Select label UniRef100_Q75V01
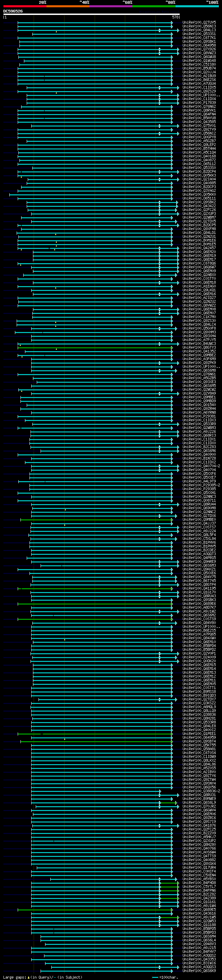222x980 pixels. click(x=199, y=125)
